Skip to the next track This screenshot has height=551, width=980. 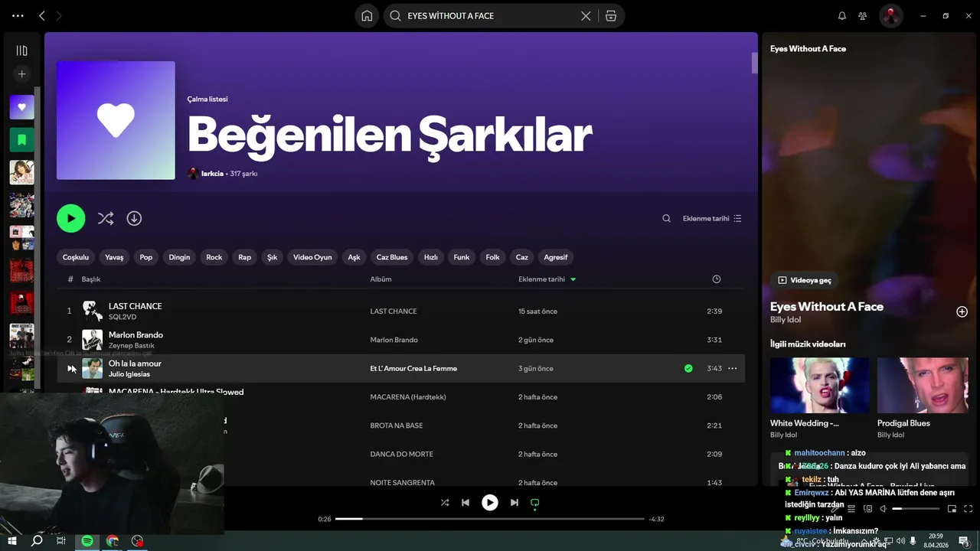(514, 503)
